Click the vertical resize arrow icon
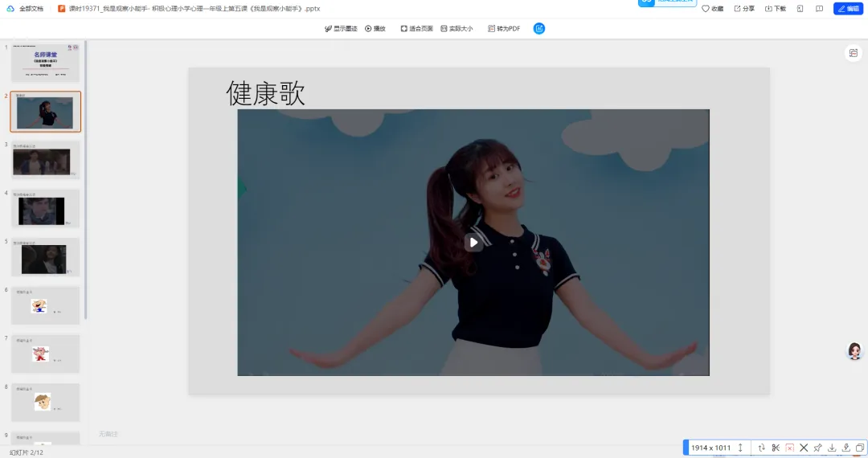The image size is (868, 458). tap(740, 448)
